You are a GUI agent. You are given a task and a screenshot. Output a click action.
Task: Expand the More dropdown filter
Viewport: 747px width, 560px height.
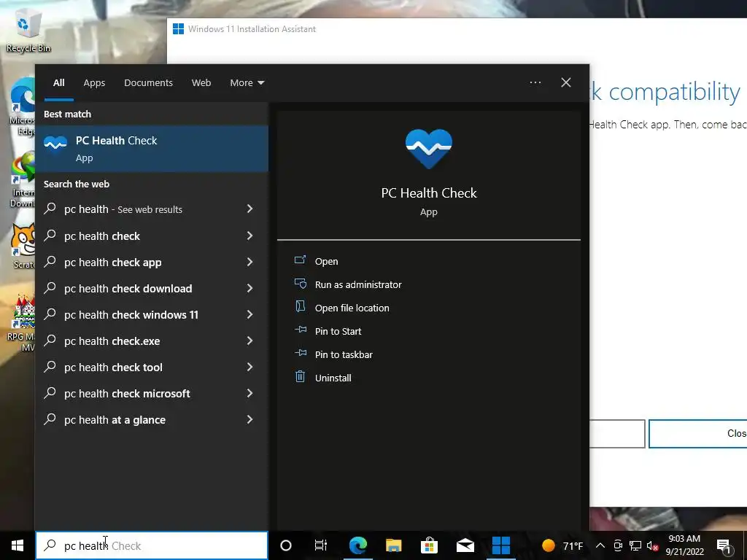[x=247, y=83]
